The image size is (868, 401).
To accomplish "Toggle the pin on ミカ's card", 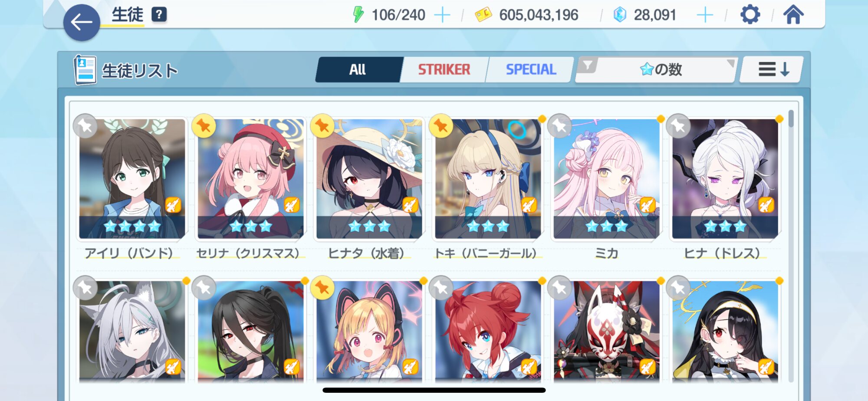I will click(559, 126).
